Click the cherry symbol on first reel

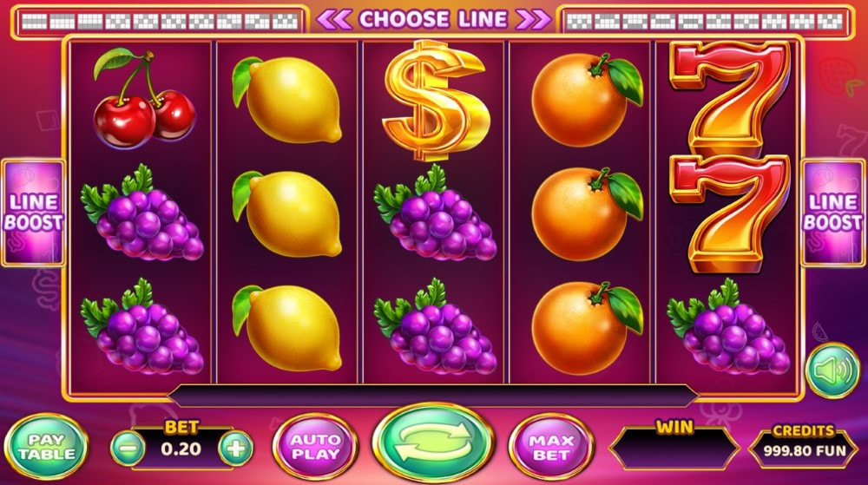(x=144, y=98)
